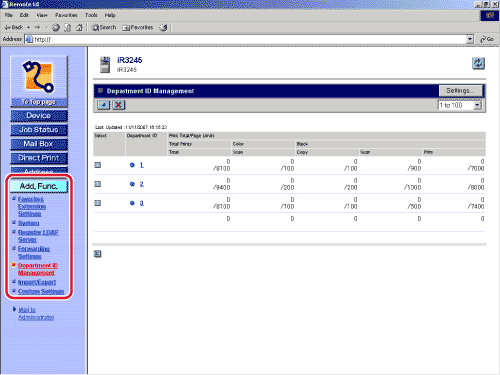The height and width of the screenshot is (375, 500).
Task: Click the red X delete department icon
Action: tap(118, 105)
